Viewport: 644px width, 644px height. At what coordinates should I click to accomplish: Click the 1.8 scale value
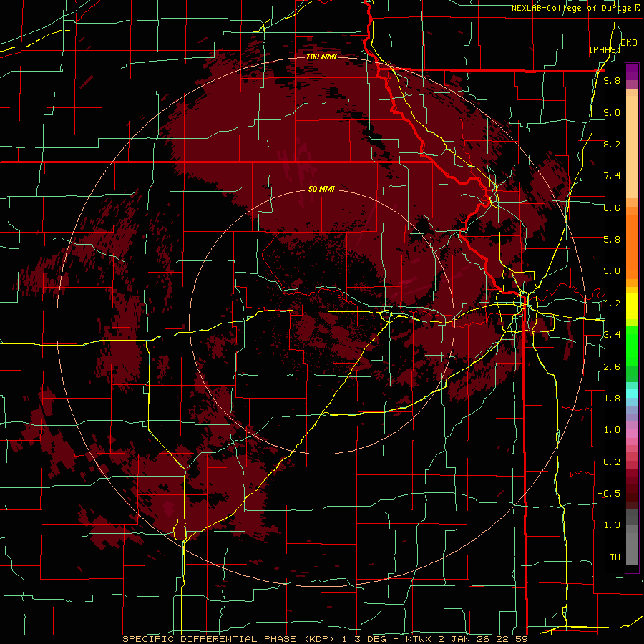(x=612, y=399)
